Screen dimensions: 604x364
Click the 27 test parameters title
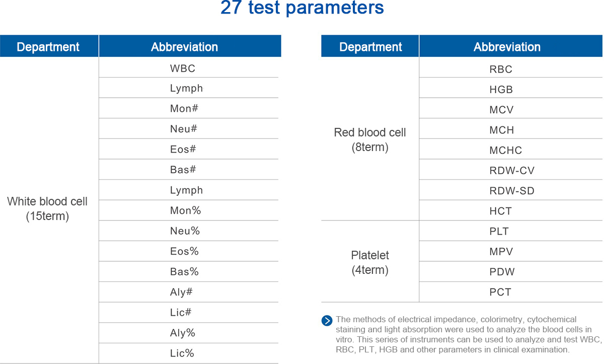tap(302, 9)
